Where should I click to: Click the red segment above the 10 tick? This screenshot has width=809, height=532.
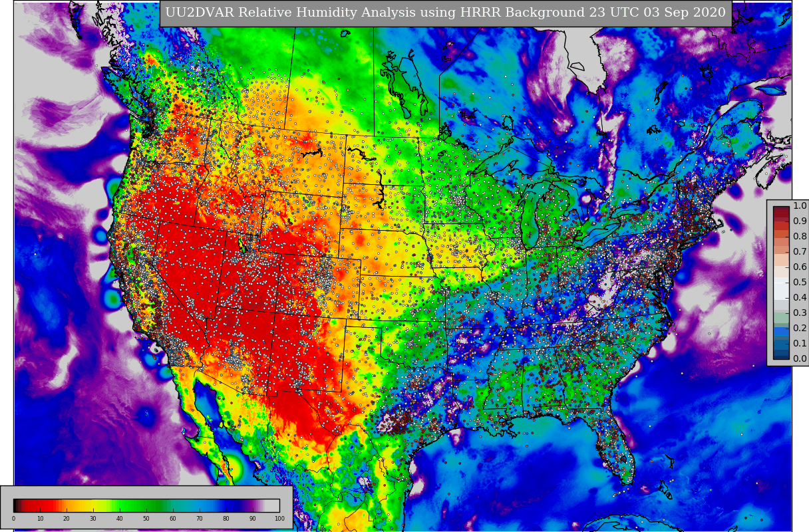[40, 505]
